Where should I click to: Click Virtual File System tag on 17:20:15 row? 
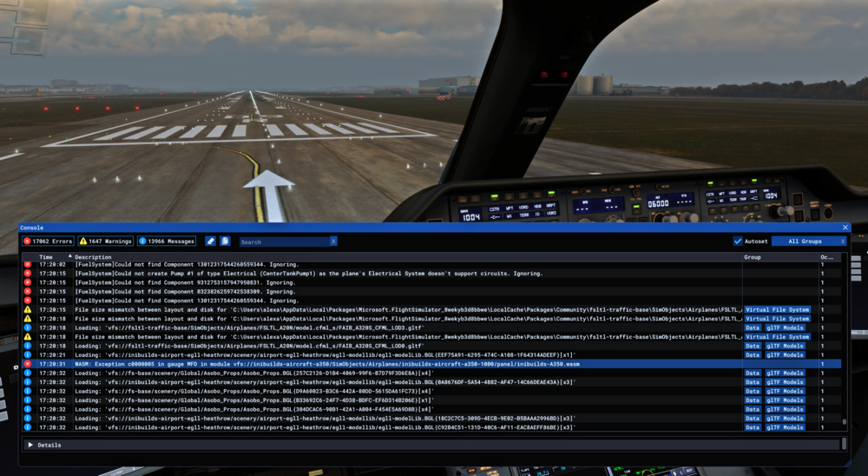click(x=777, y=310)
